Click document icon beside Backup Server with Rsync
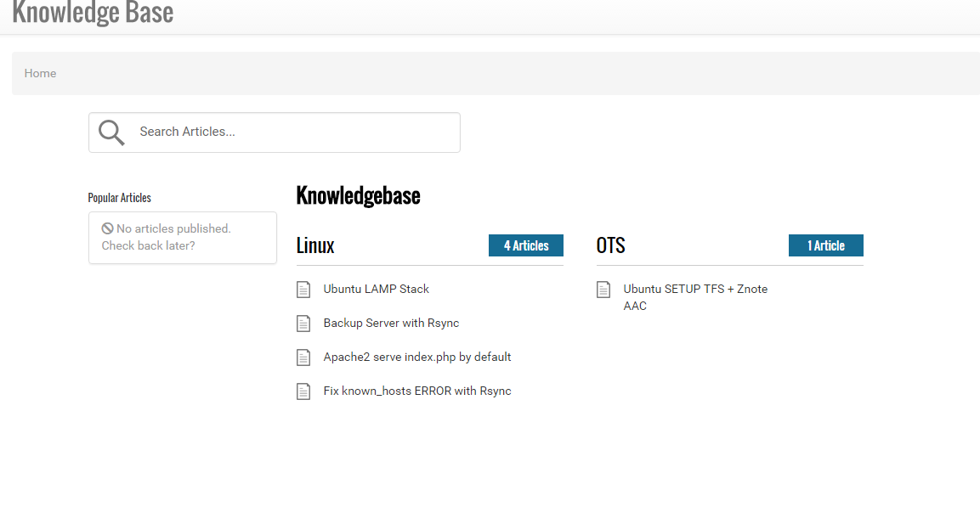 tap(303, 324)
